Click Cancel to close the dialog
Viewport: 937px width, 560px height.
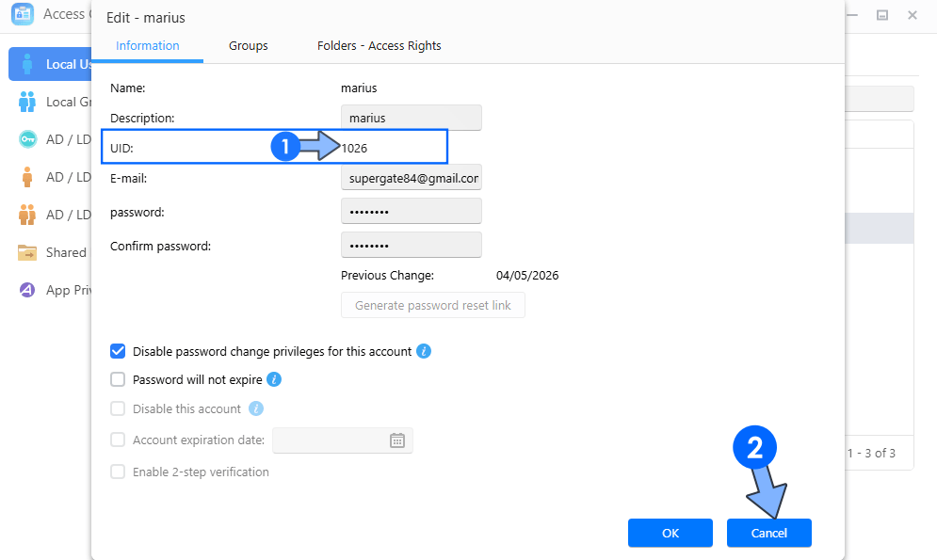[768, 533]
